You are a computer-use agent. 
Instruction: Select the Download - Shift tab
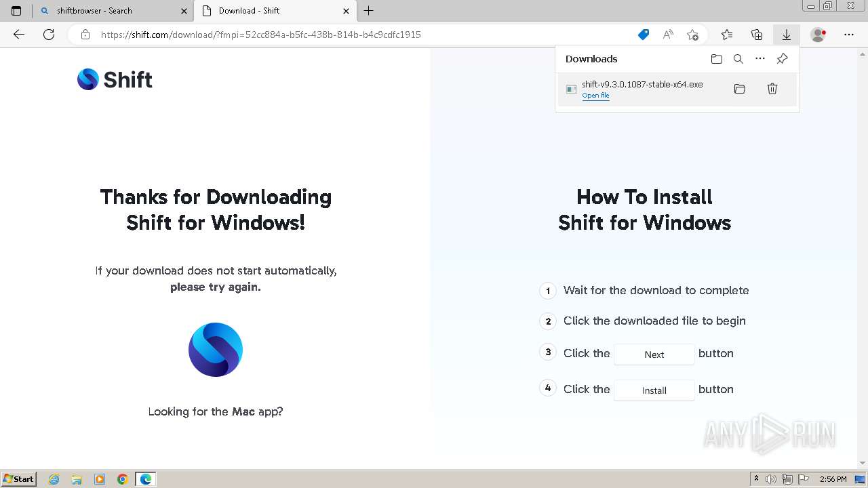point(275,11)
